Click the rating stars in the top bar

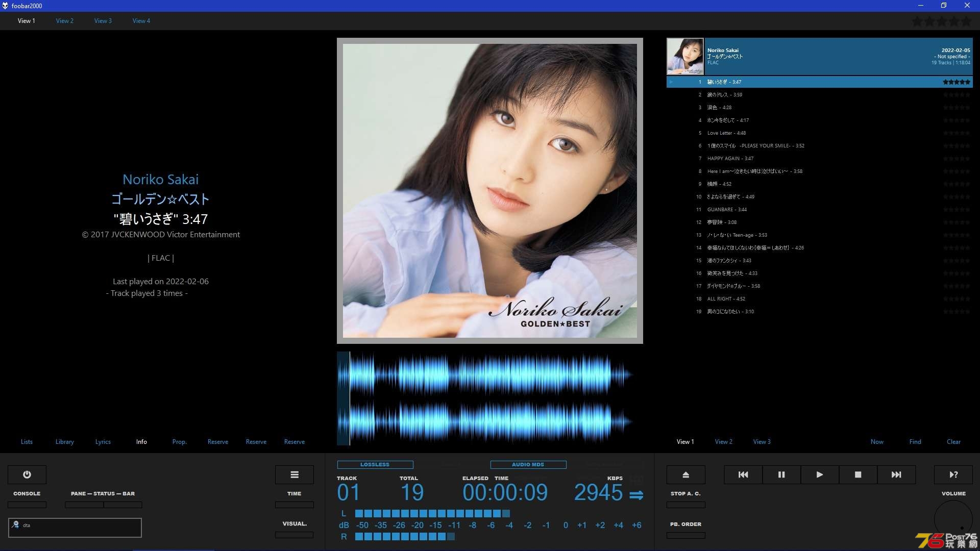coord(941,21)
